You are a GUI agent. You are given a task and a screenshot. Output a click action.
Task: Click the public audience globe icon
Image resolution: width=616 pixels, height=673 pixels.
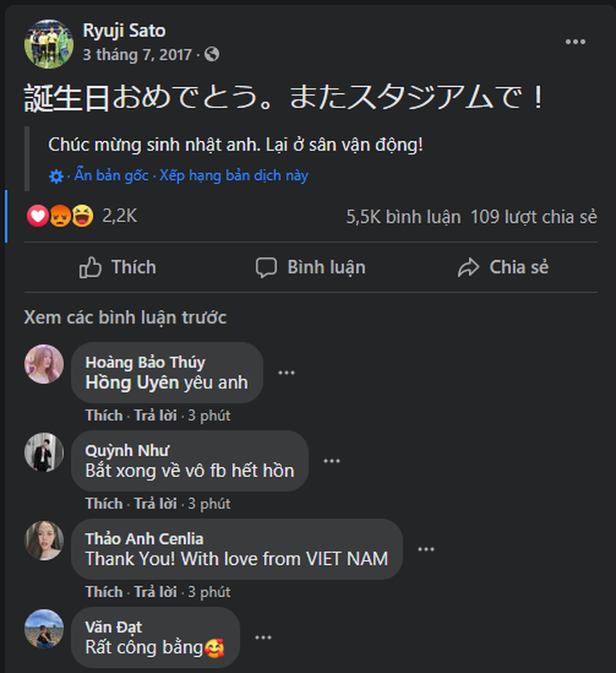[212, 55]
